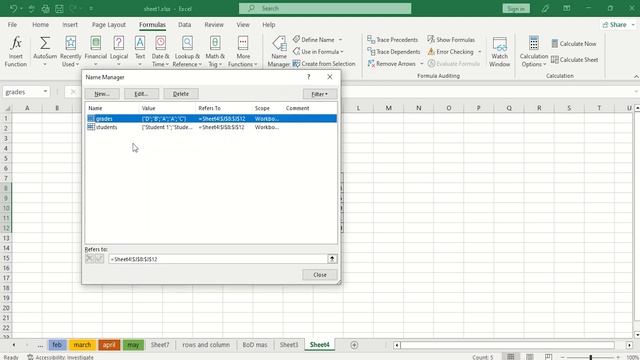Collapse the Refers to range selector

(332, 259)
